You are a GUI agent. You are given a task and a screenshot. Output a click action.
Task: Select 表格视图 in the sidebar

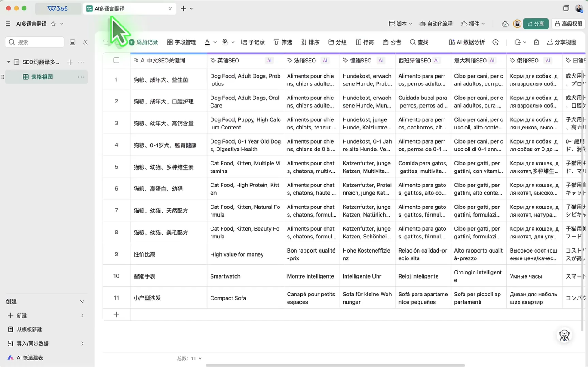tap(42, 77)
